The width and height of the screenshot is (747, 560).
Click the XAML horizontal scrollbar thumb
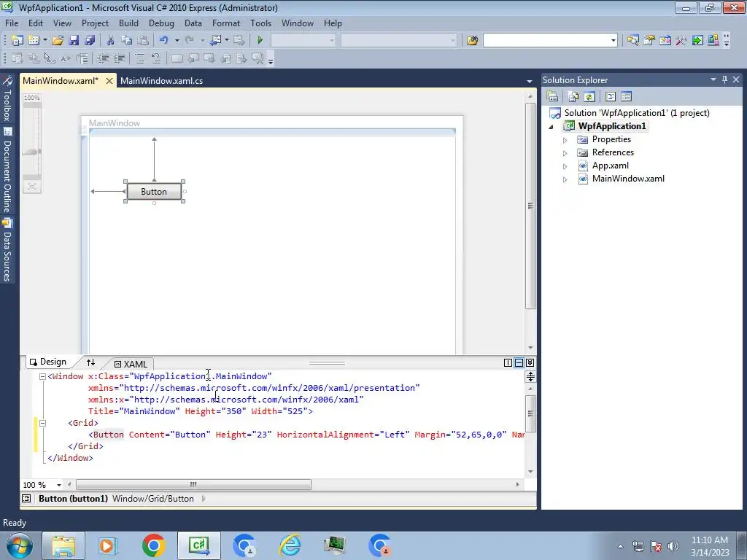[x=193, y=485]
